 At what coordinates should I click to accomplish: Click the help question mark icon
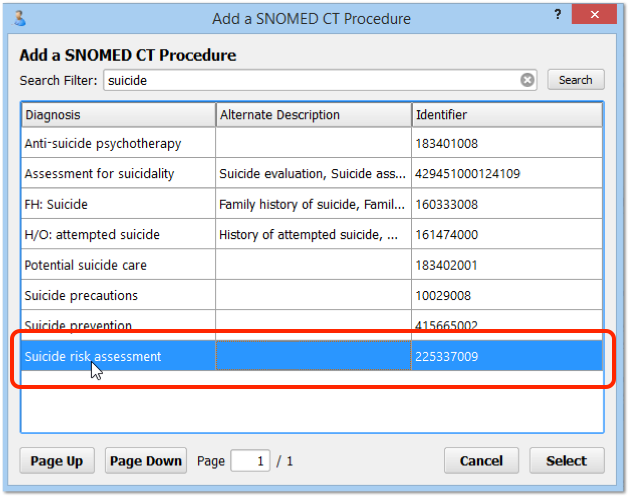coord(558,15)
